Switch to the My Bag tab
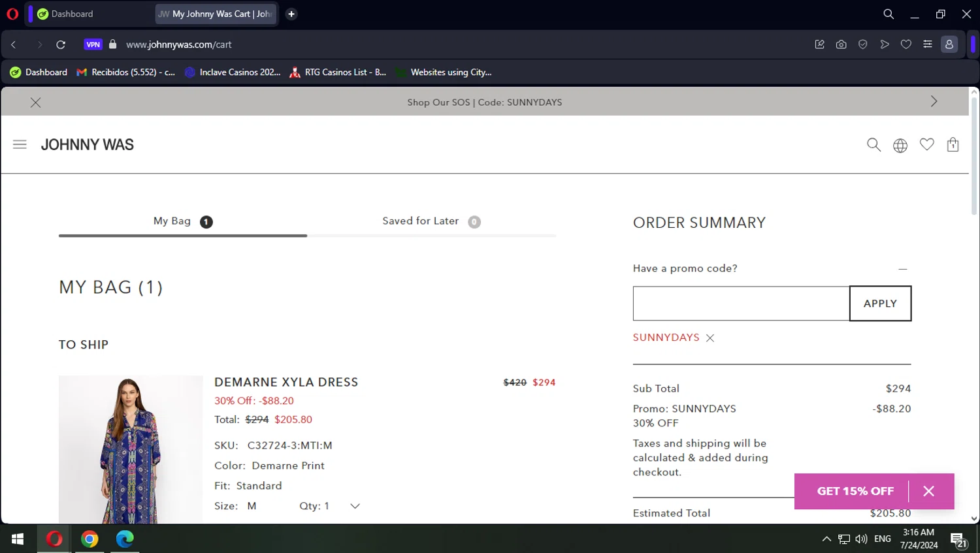Screen dimensions: 980x553 [183, 221]
